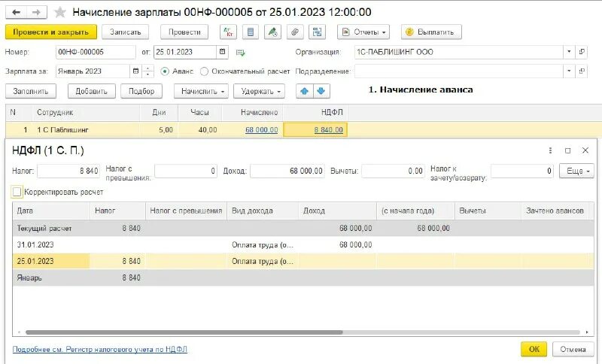Click the Провести button
This screenshot has width=602, height=364.
tap(184, 32)
